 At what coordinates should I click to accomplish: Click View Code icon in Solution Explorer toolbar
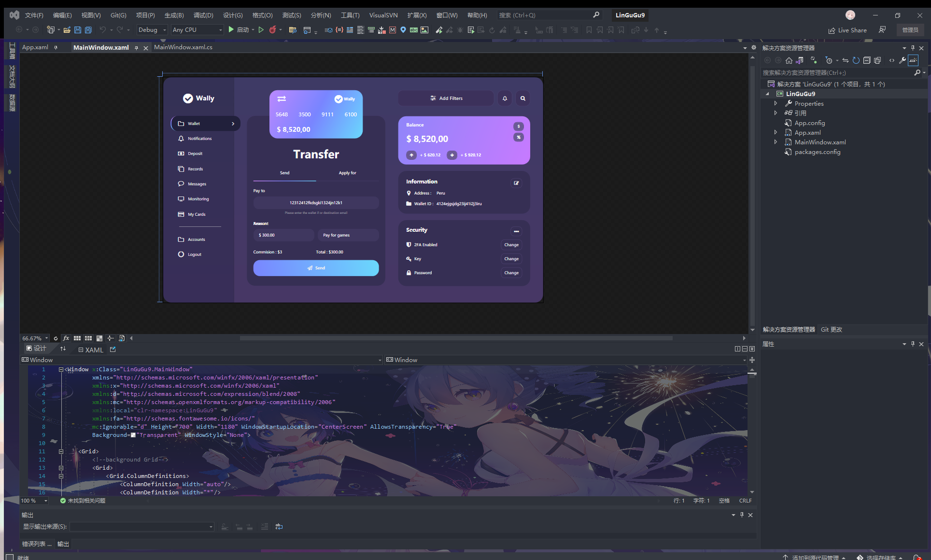point(891,60)
